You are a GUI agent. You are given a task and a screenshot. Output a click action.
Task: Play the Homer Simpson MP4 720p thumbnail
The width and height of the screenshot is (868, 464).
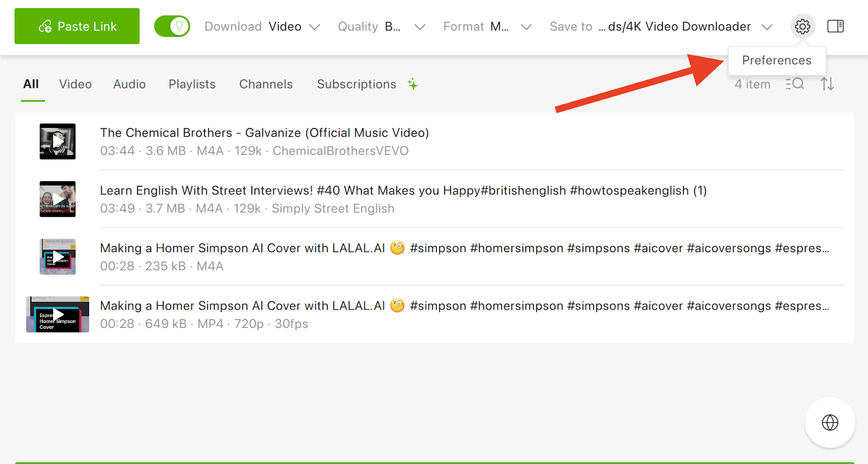(58, 314)
